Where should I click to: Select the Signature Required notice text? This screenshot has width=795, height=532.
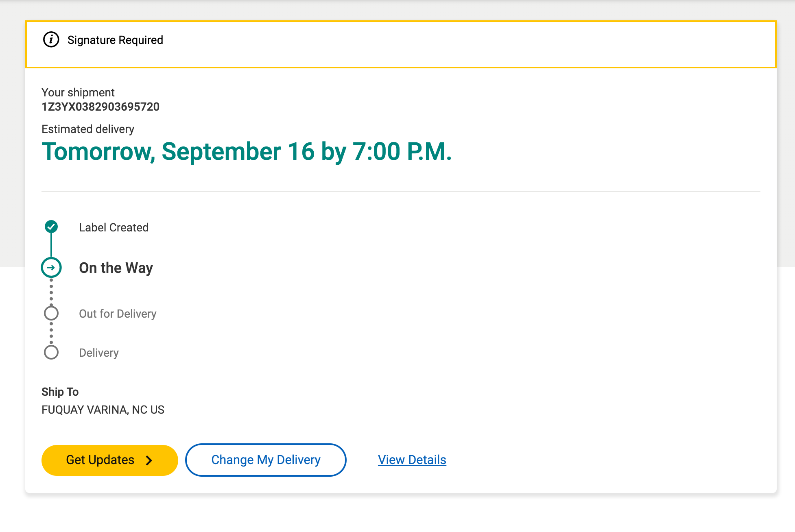(x=115, y=40)
